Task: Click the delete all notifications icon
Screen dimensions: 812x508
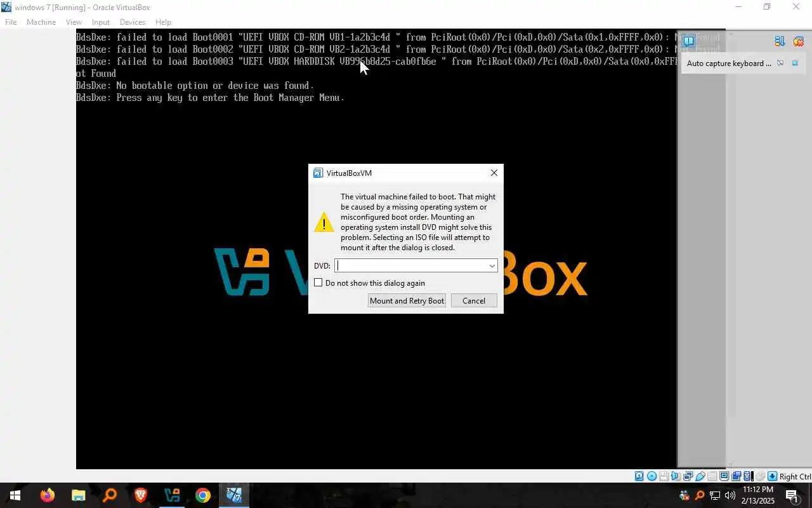Action: pyautogui.click(x=798, y=41)
